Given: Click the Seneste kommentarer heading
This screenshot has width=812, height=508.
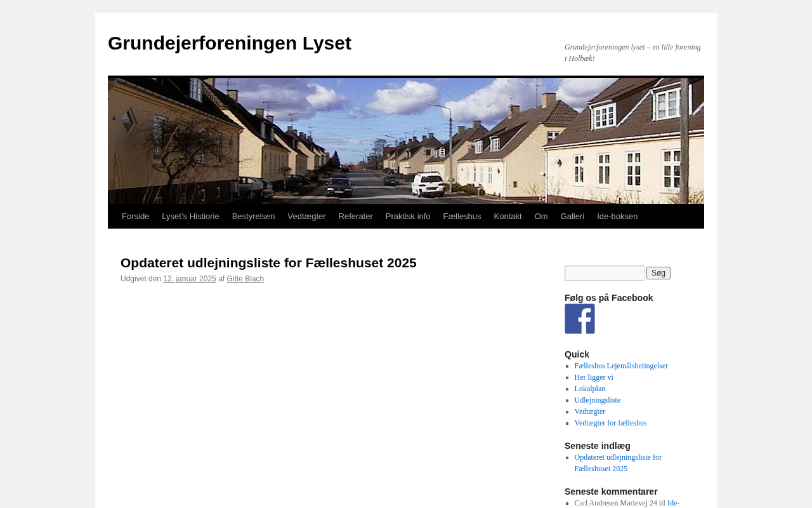Looking at the screenshot, I should click(x=611, y=491).
